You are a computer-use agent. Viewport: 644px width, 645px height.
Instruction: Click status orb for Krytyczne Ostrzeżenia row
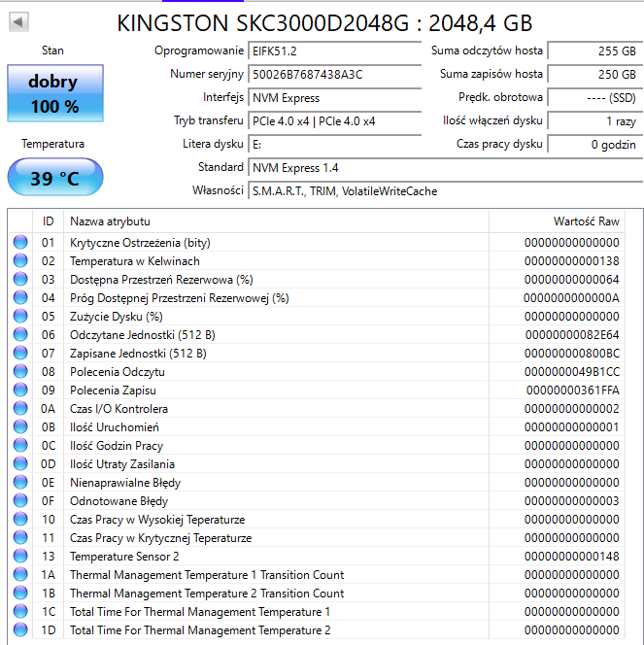coord(20,242)
